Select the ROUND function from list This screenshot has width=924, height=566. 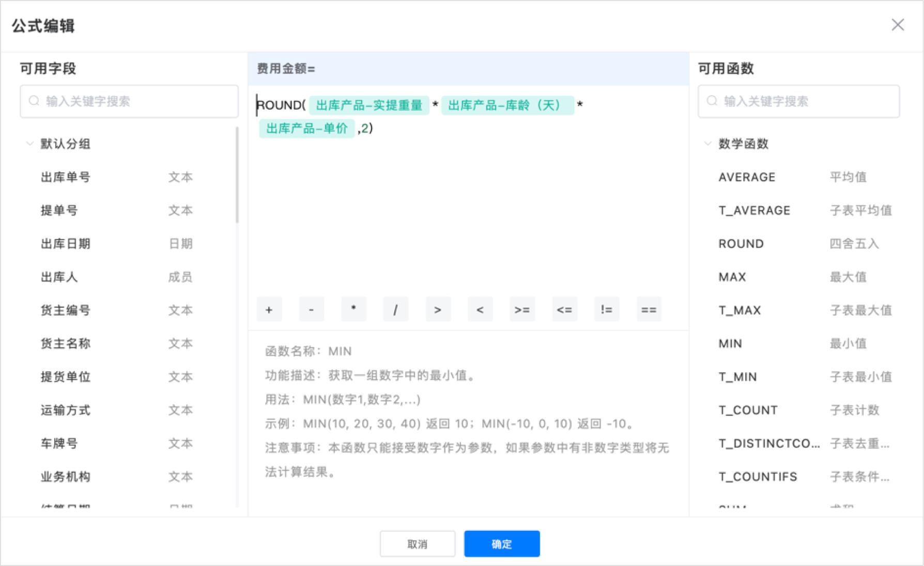tap(741, 244)
